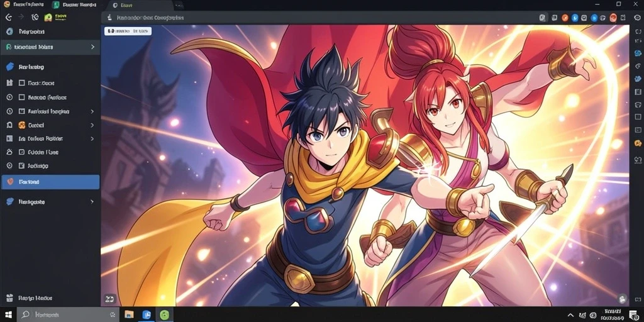Tick the first empty checkbox in the sidebar list
The height and width of the screenshot is (322, 644).
22,83
